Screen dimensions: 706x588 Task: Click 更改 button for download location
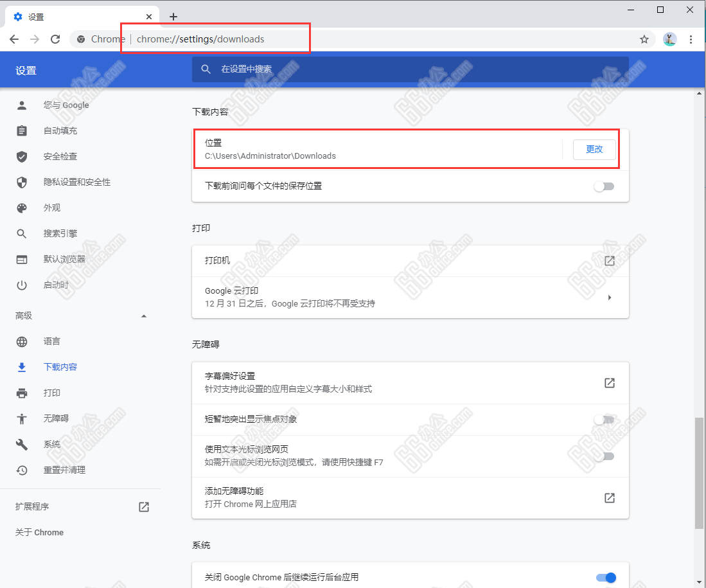(594, 149)
